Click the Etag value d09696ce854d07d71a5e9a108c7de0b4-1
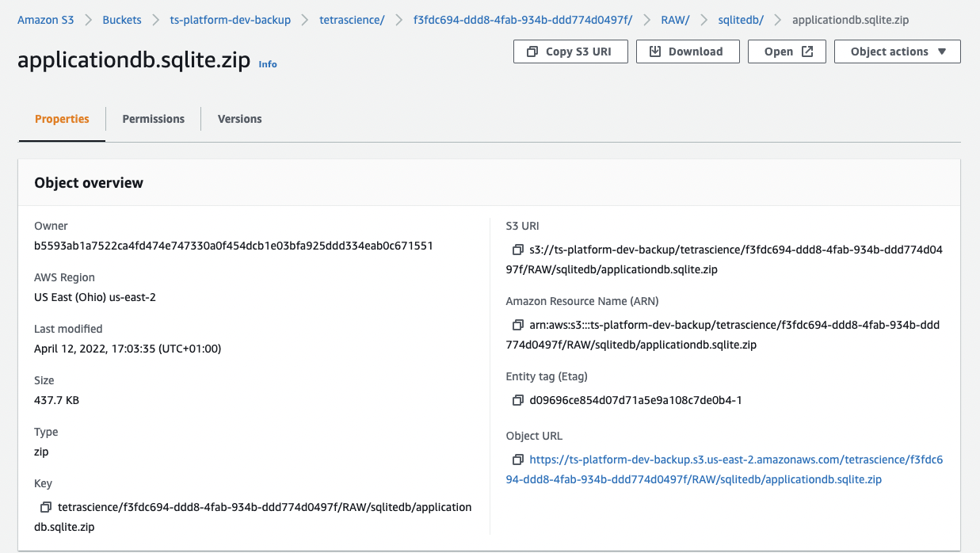This screenshot has height=553, width=980. tap(635, 400)
